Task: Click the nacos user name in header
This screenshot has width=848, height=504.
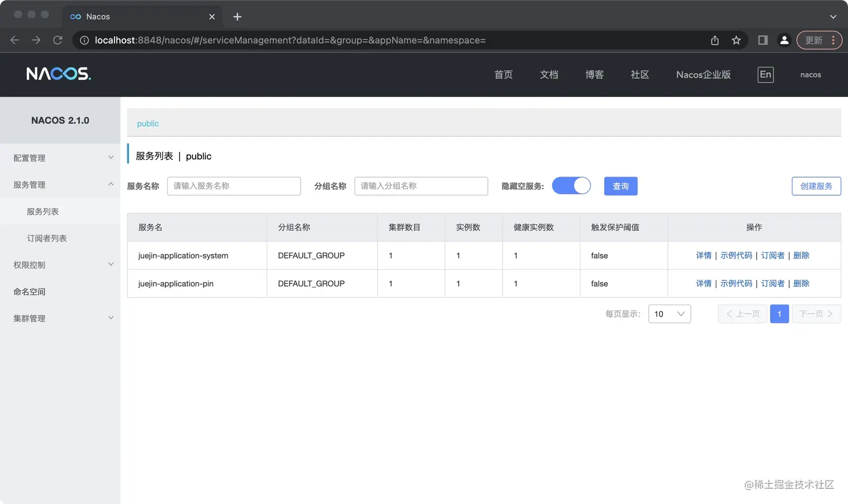Action: [x=810, y=75]
